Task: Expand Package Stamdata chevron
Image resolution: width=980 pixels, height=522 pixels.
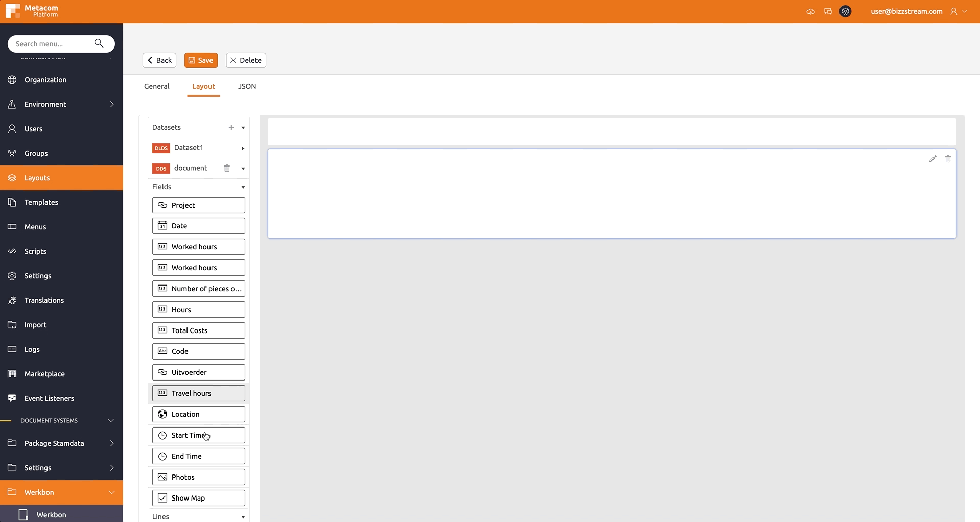Action: click(112, 443)
